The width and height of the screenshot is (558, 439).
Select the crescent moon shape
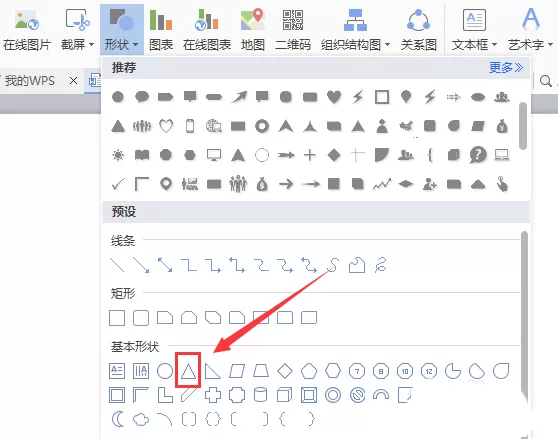point(118,419)
